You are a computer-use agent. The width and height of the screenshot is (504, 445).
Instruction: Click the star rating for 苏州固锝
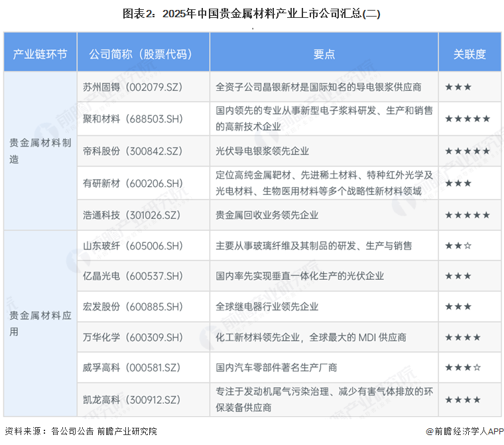(x=458, y=87)
